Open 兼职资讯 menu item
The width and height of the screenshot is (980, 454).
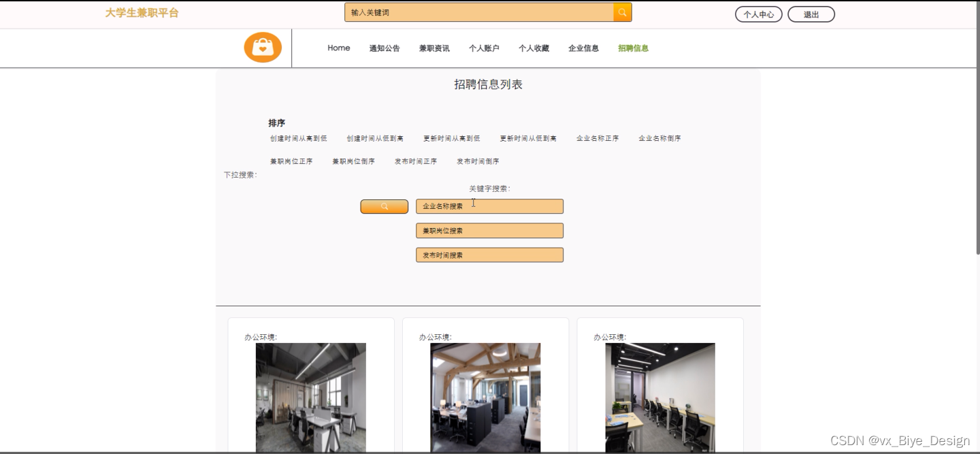click(434, 48)
